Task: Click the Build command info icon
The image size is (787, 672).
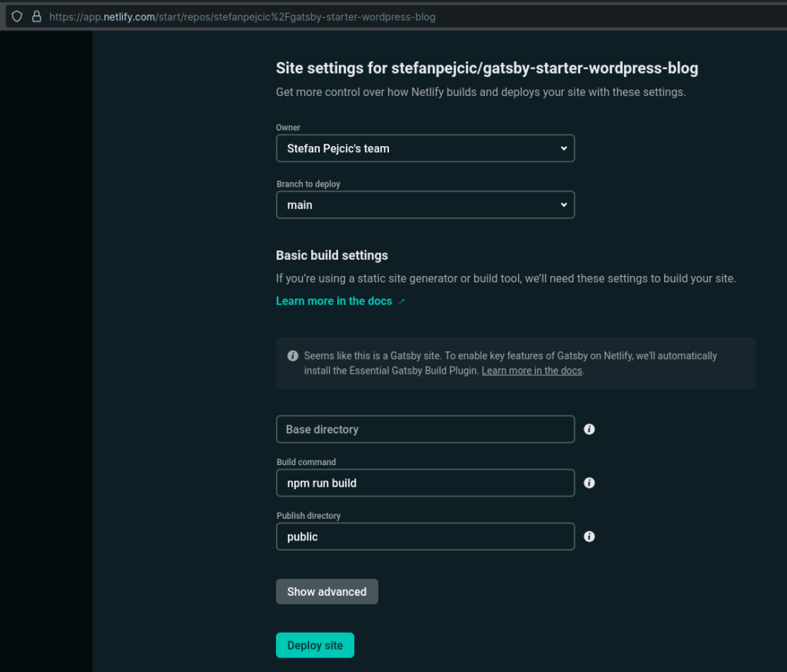Action: point(589,483)
